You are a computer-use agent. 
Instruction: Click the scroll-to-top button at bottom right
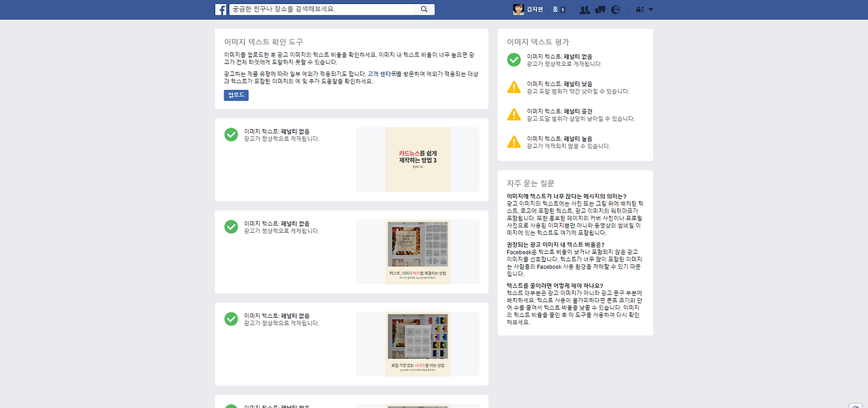(856, 405)
